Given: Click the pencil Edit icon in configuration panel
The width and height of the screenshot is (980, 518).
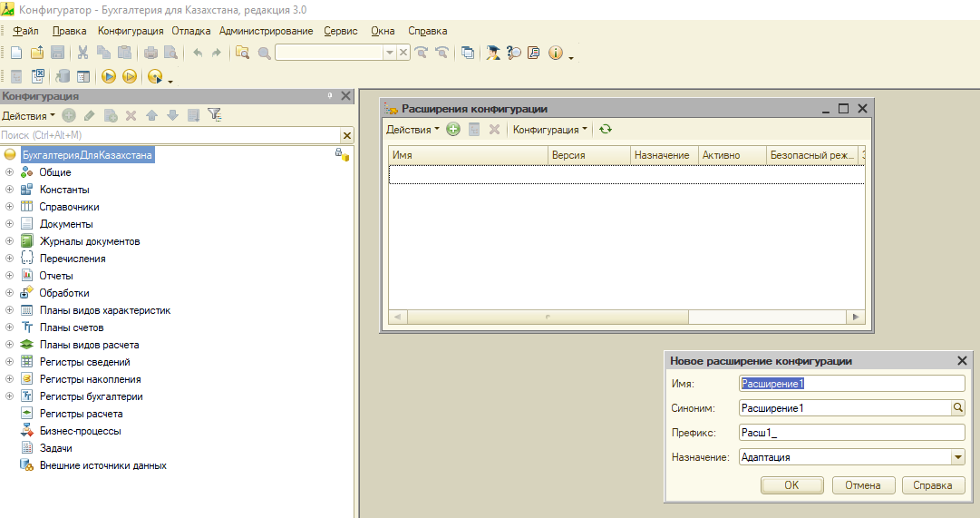Looking at the screenshot, I should point(90,115).
